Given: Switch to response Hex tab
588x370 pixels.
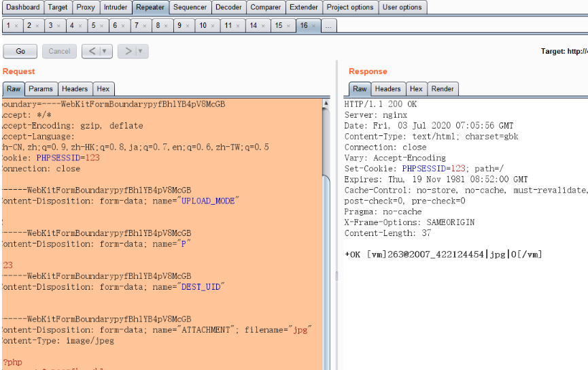Looking at the screenshot, I should coord(416,89).
